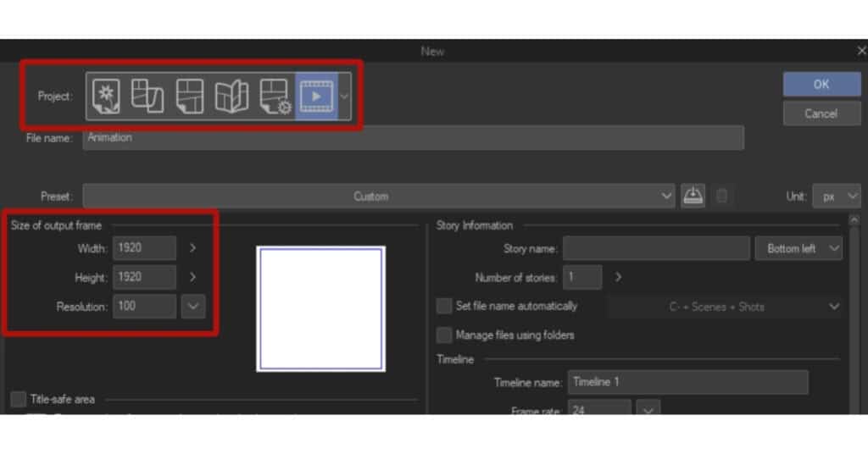Open the Scenes + Shots naming dropdown
Screen dimensions: 868x454
(x=725, y=307)
